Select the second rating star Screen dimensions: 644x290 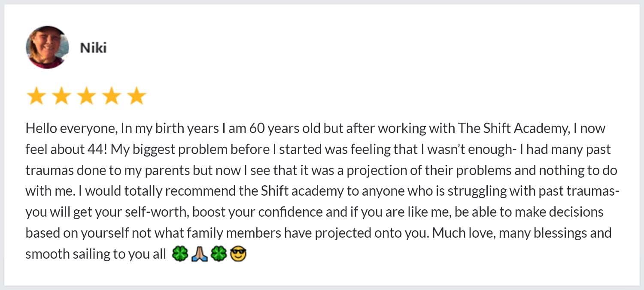click(61, 97)
